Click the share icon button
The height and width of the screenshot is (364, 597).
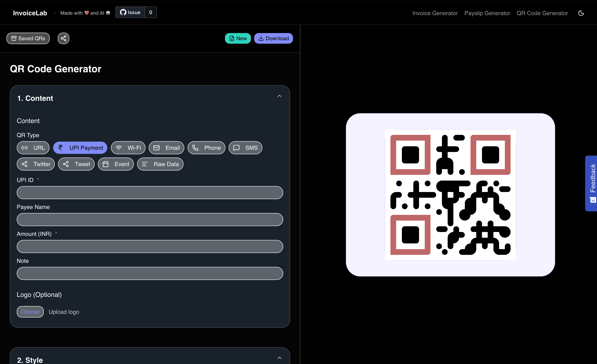coord(64,39)
